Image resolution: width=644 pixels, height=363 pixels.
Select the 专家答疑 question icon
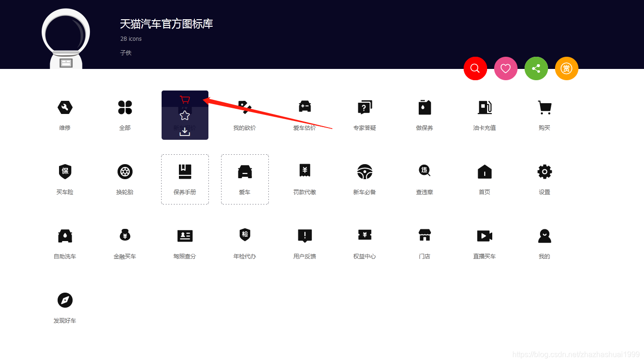click(365, 107)
